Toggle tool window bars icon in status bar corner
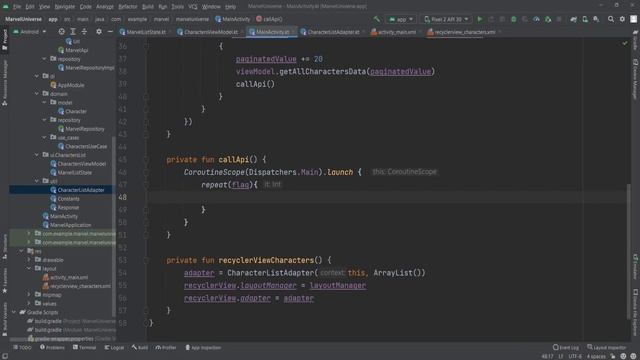 4,356
